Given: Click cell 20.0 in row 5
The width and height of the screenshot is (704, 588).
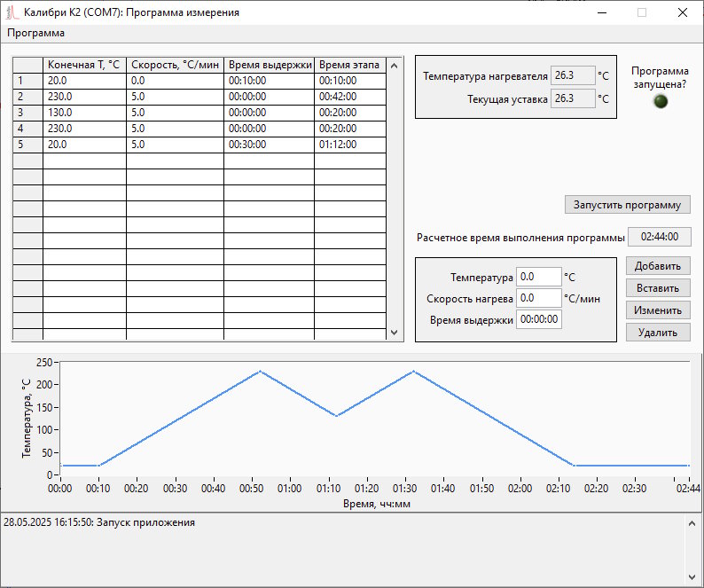Looking at the screenshot, I should (84, 145).
